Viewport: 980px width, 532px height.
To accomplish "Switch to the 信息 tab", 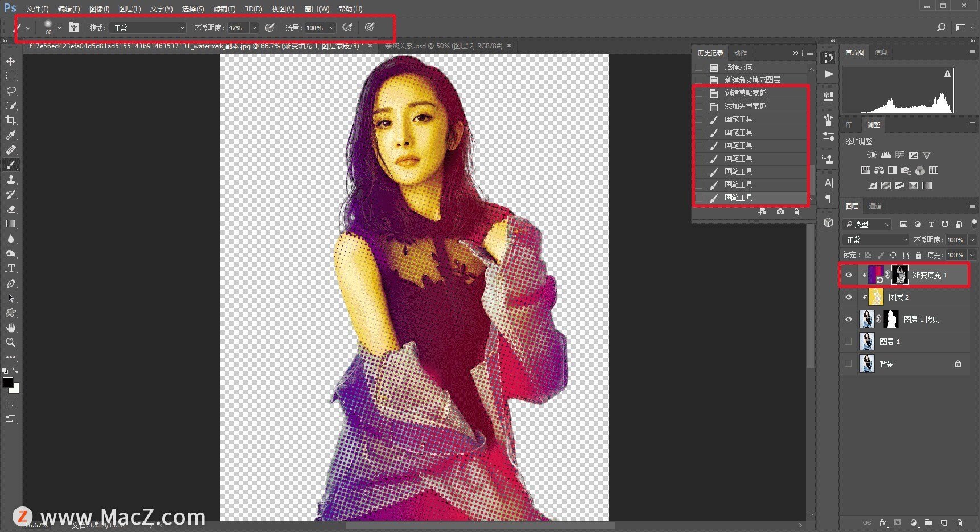I will click(881, 52).
